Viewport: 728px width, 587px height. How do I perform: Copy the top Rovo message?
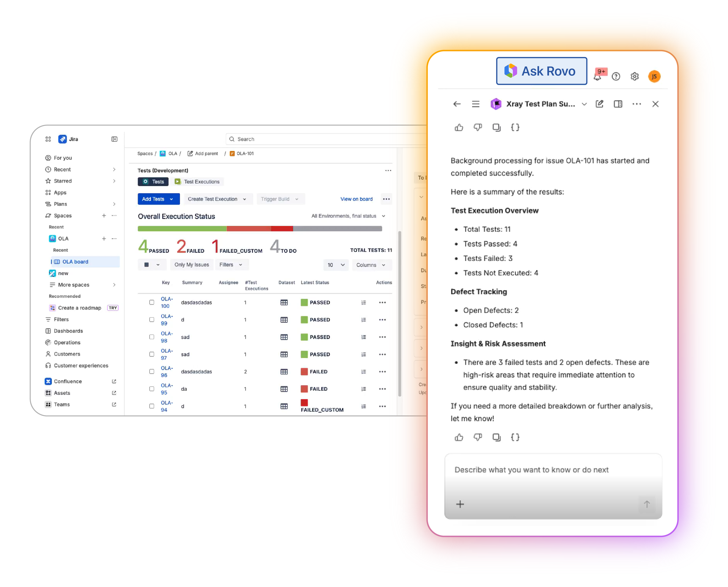coord(496,128)
